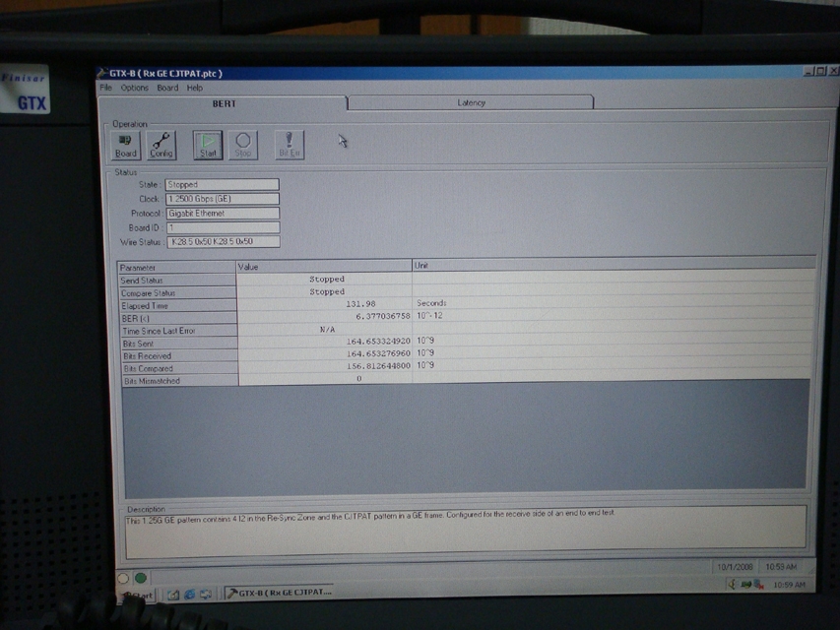This screenshot has width=840, height=630.
Task: Click the Unit column header
Action: click(x=614, y=265)
